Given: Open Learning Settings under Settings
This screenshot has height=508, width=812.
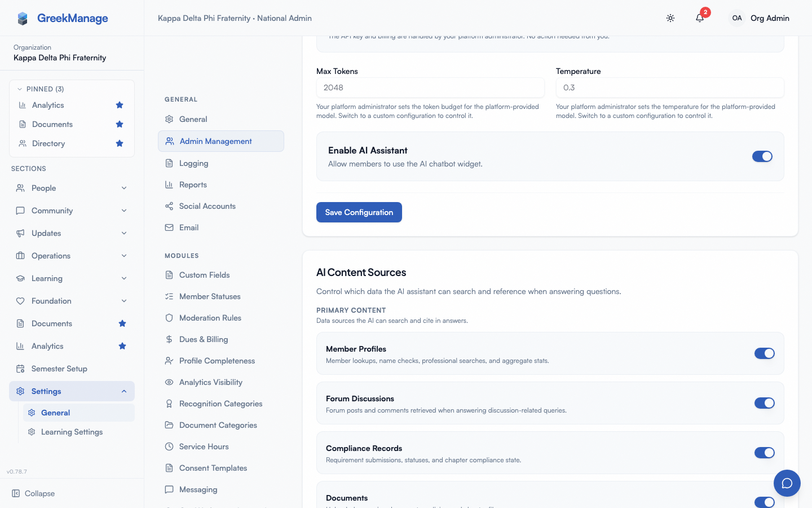Looking at the screenshot, I should point(79,432).
